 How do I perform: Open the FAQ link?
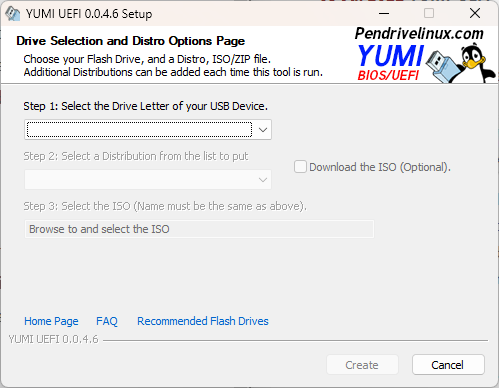click(107, 321)
